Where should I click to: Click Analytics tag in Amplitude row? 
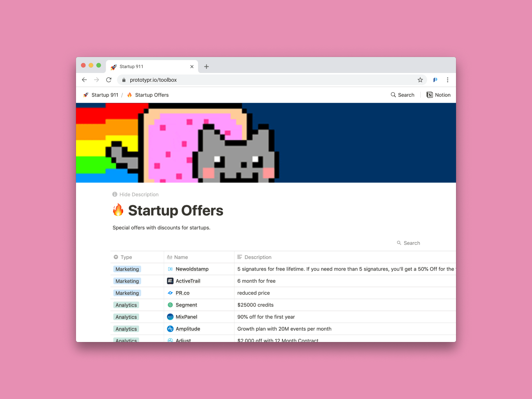pyautogui.click(x=126, y=329)
